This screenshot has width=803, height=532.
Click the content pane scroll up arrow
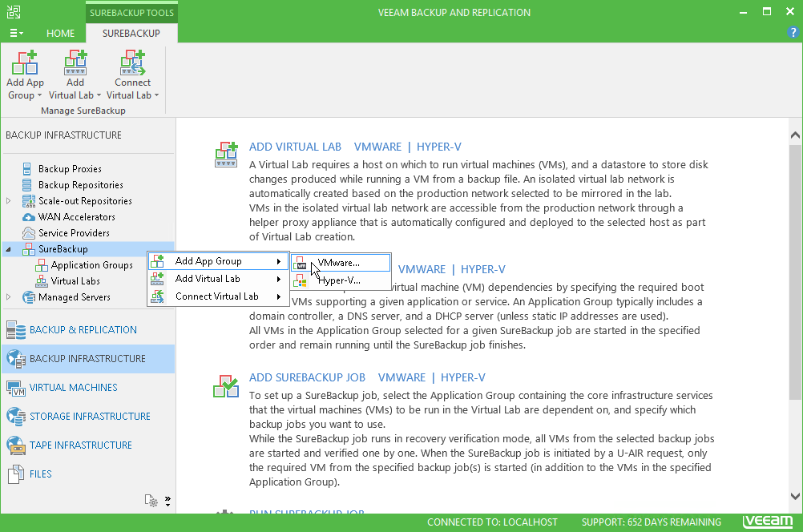[x=795, y=135]
